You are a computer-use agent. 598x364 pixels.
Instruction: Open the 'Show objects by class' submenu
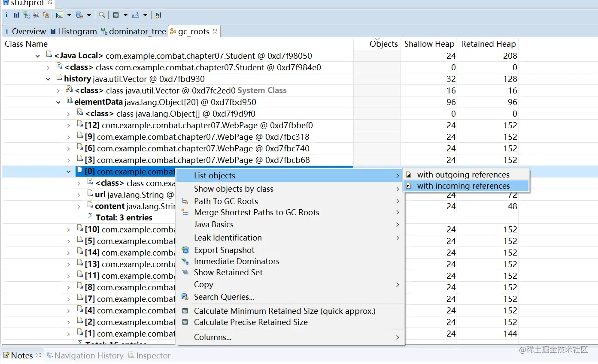290,189
